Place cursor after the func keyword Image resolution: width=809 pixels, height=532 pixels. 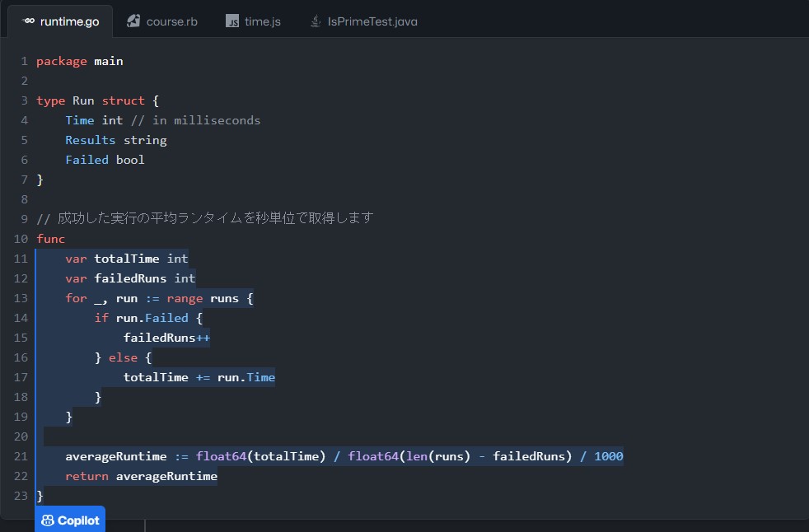tap(65, 238)
